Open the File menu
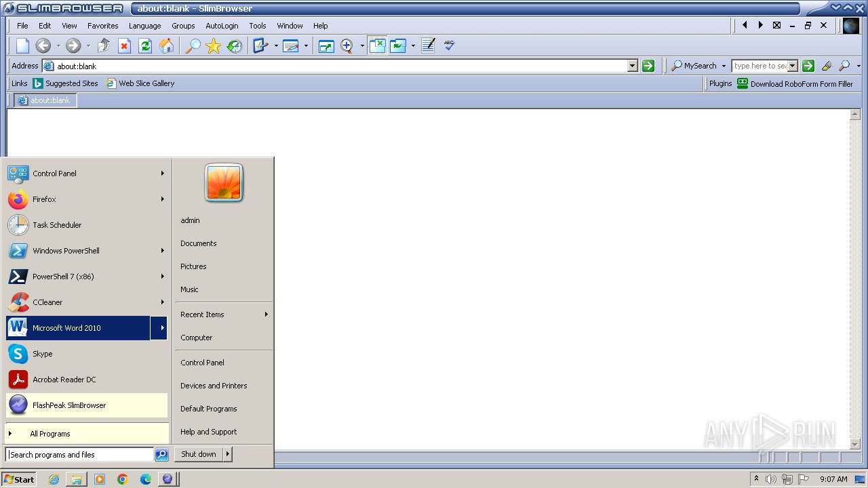The height and width of the screenshot is (488, 868). (22, 26)
